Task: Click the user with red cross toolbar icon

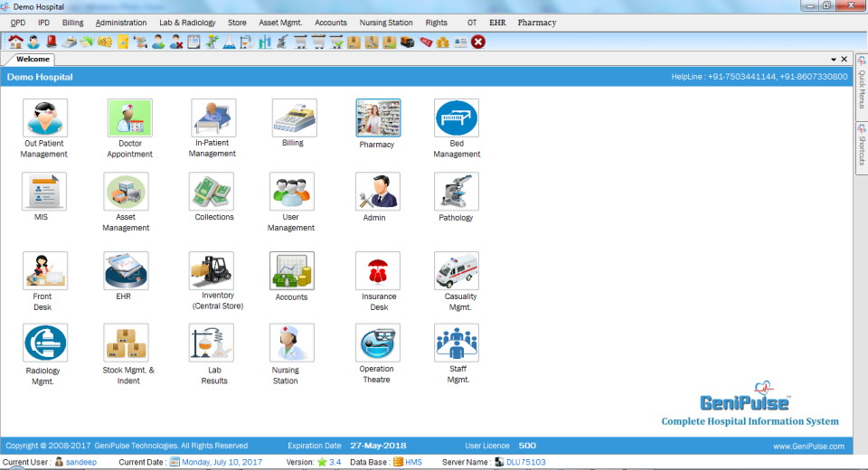Action: 176,42
